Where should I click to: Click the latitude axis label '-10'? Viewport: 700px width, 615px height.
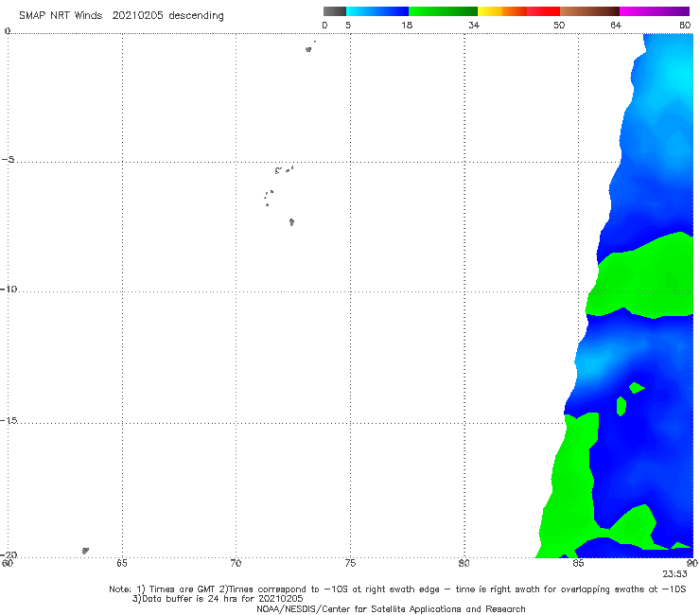(9, 289)
